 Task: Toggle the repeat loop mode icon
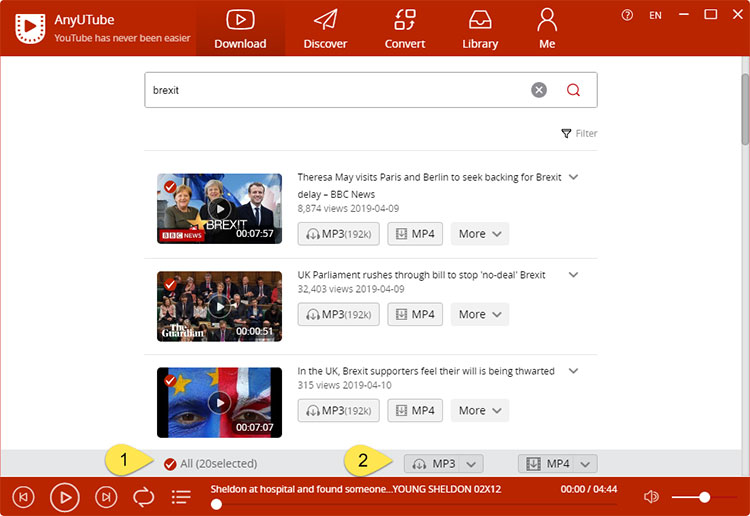pyautogui.click(x=143, y=497)
